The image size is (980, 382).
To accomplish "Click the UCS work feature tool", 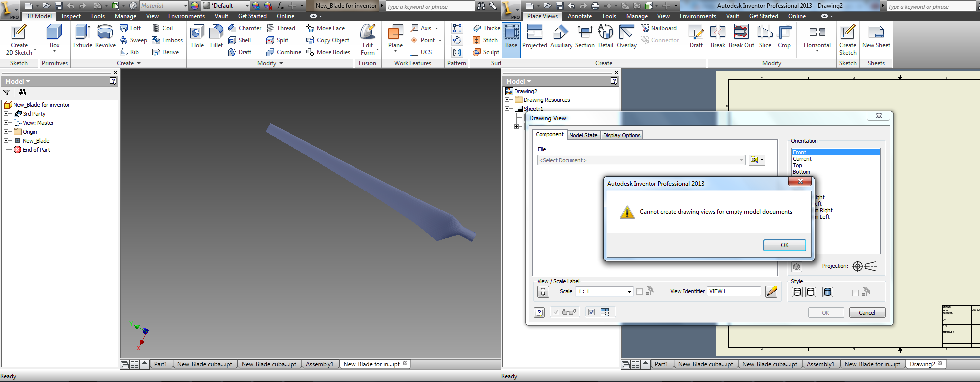I will point(421,52).
